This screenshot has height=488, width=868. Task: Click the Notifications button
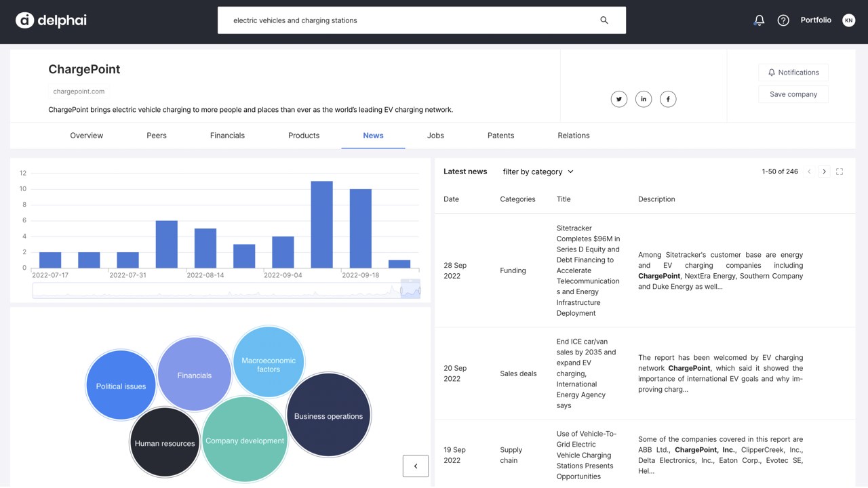793,73
